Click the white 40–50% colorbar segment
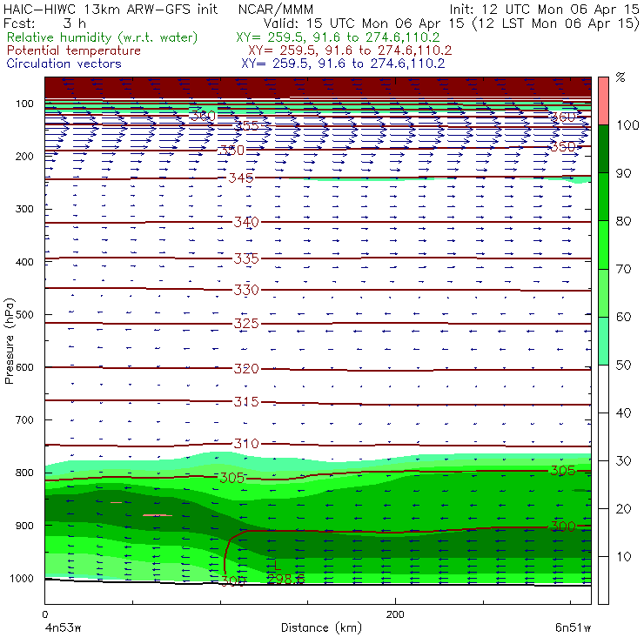Image resolution: width=644 pixels, height=644 pixels. click(x=603, y=388)
